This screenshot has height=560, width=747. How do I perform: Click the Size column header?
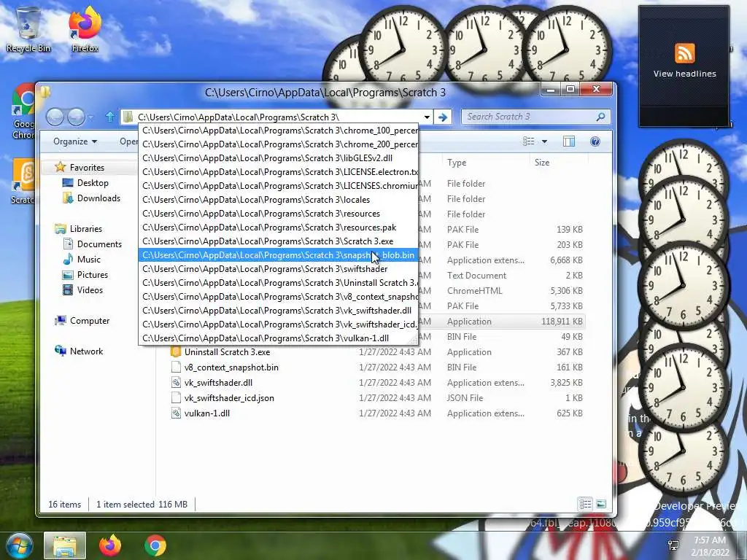pyautogui.click(x=558, y=163)
